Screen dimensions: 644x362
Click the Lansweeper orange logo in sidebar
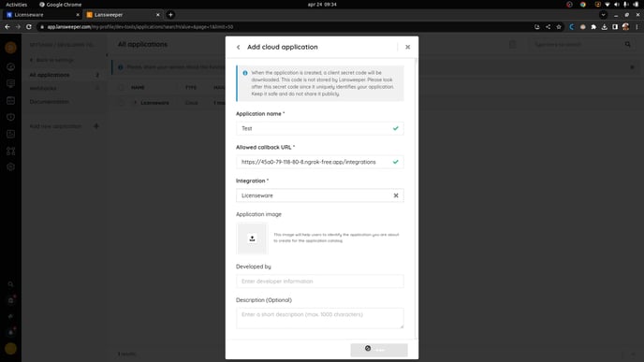(x=10, y=48)
